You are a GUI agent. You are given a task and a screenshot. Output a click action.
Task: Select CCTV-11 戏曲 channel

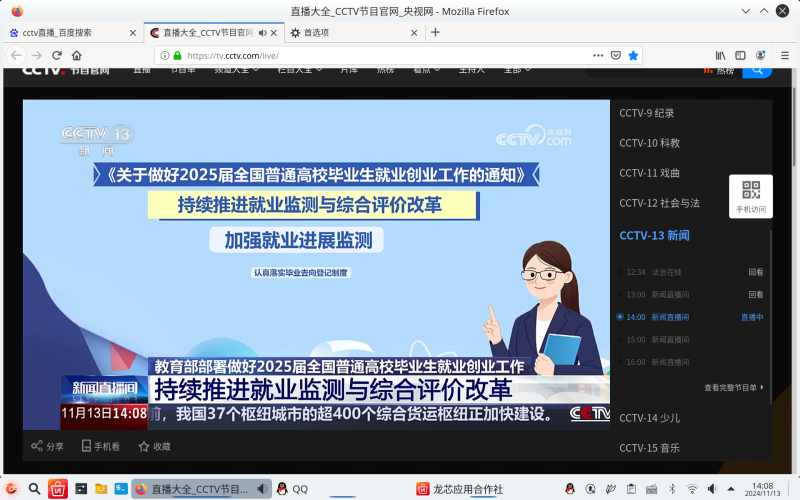tap(649, 173)
